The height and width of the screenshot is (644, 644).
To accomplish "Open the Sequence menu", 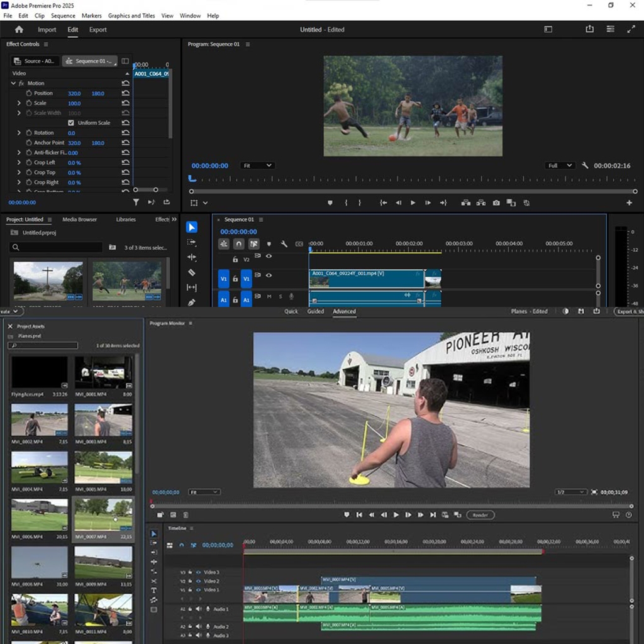I will (63, 16).
